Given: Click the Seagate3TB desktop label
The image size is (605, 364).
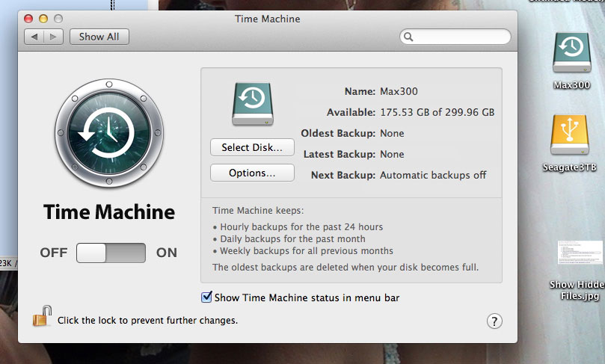Looking at the screenshot, I should coord(570,167).
